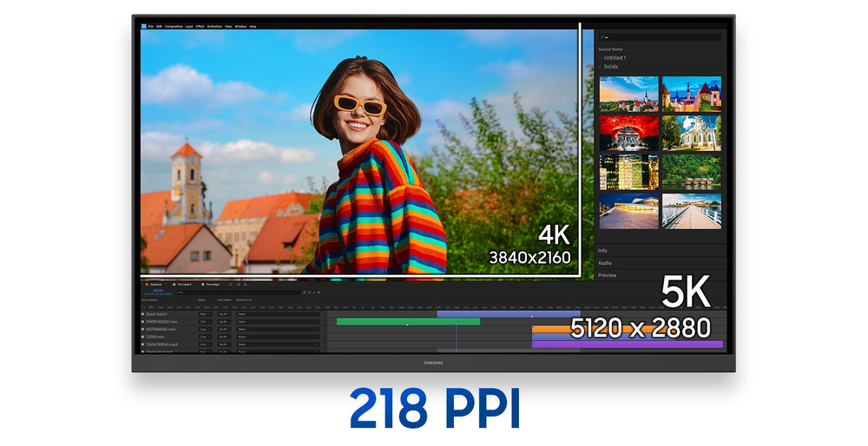This screenshot has height=446, width=868.
Task: Open the View menu
Action: [x=228, y=27]
